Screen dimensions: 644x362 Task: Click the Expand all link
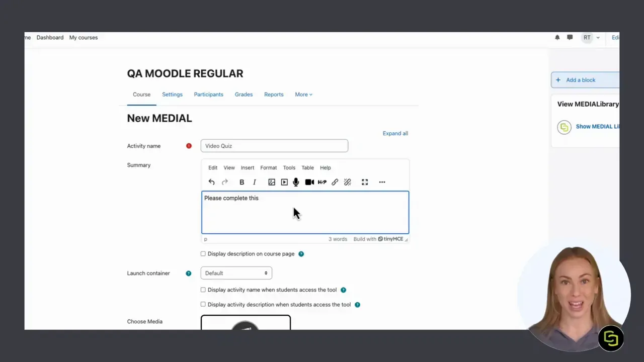click(x=395, y=134)
